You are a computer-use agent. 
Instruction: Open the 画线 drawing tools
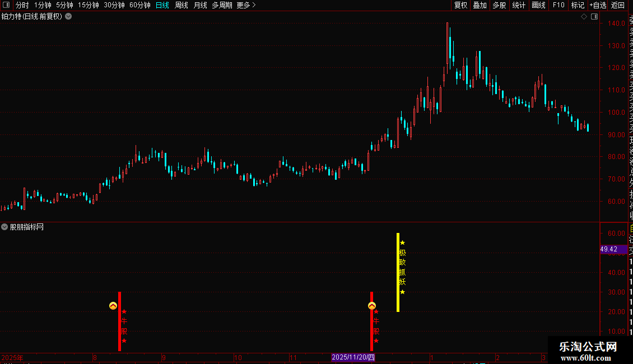click(538, 5)
